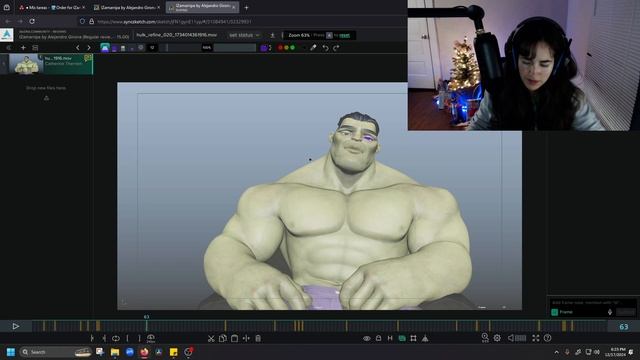
Task: Open player settings gear
Action: (x=497, y=338)
